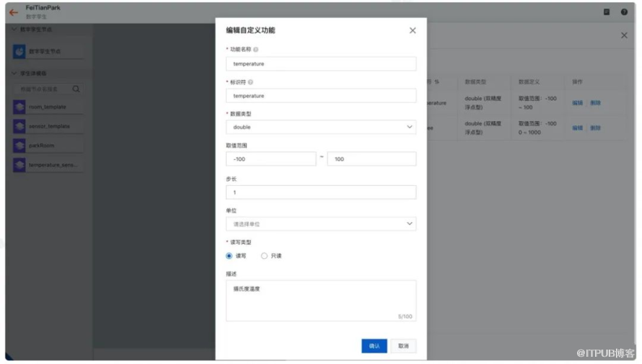642x364 pixels.
Task: Select room_template in the sidebar list
Action: 48,107
